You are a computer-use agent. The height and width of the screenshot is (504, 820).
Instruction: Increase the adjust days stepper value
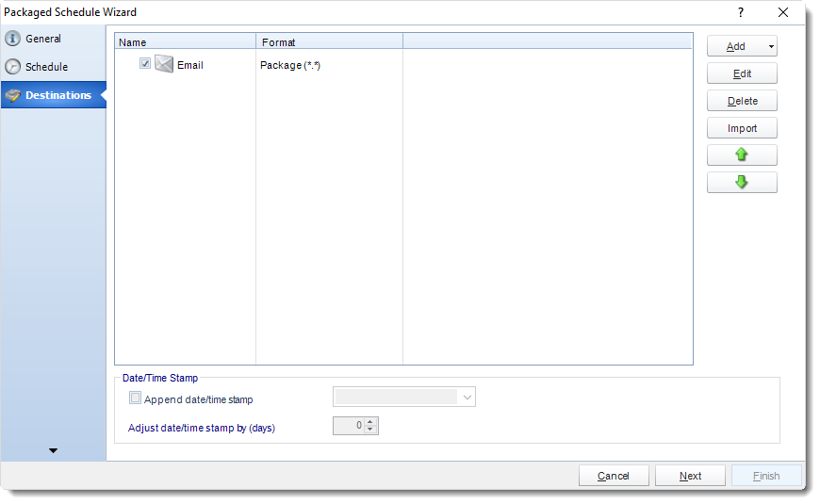370,422
